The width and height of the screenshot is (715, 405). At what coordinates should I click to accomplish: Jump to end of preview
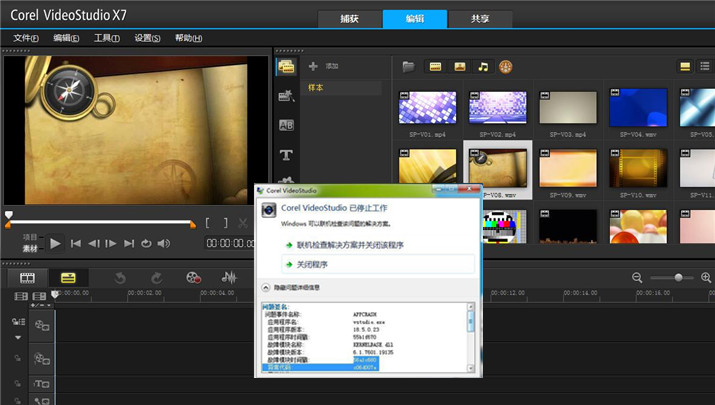click(x=129, y=244)
